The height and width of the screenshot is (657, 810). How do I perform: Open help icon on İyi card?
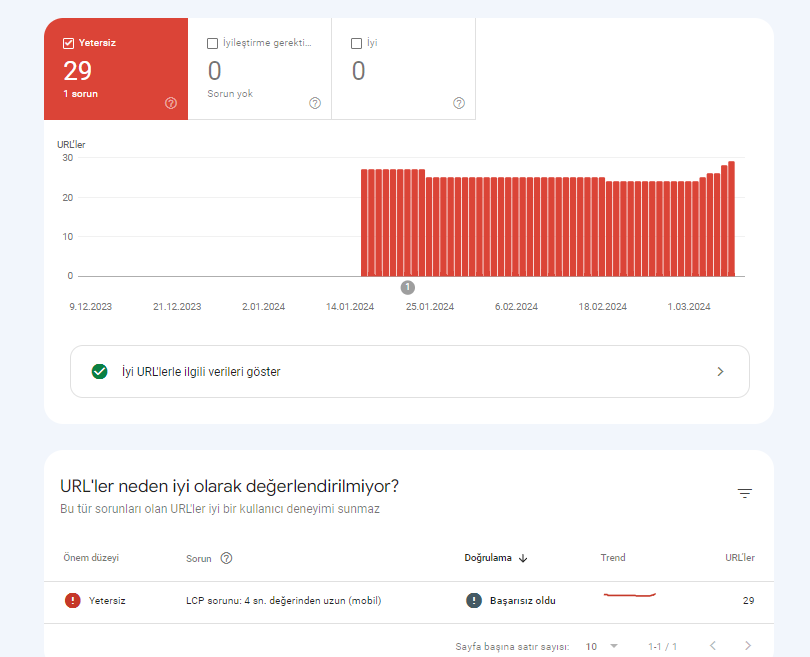tap(459, 103)
